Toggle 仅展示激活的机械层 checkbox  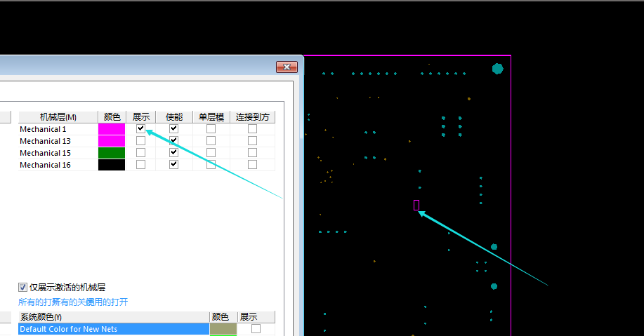pyautogui.click(x=23, y=288)
